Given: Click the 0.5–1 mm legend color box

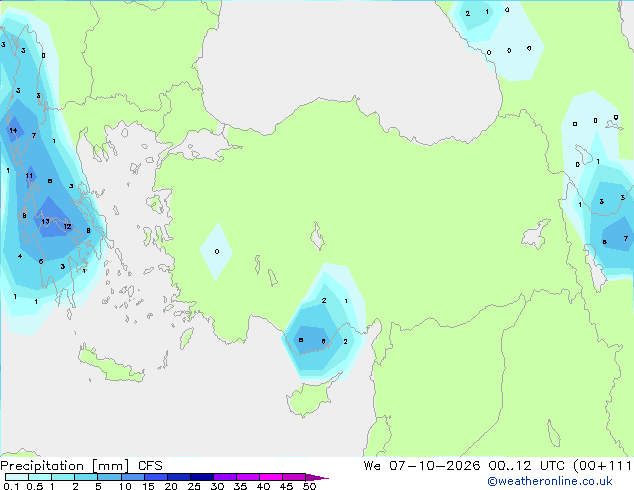Looking at the screenshot, I should click(40, 477).
